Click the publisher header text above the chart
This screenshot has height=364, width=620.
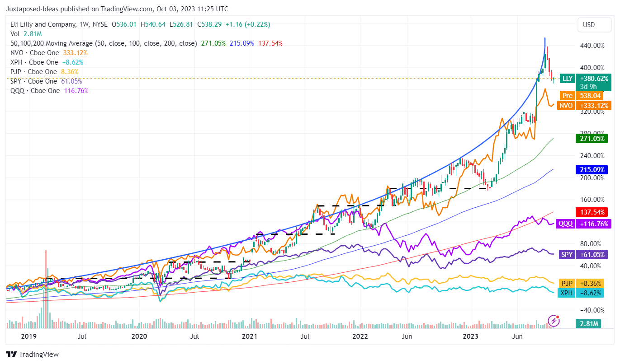(x=117, y=9)
